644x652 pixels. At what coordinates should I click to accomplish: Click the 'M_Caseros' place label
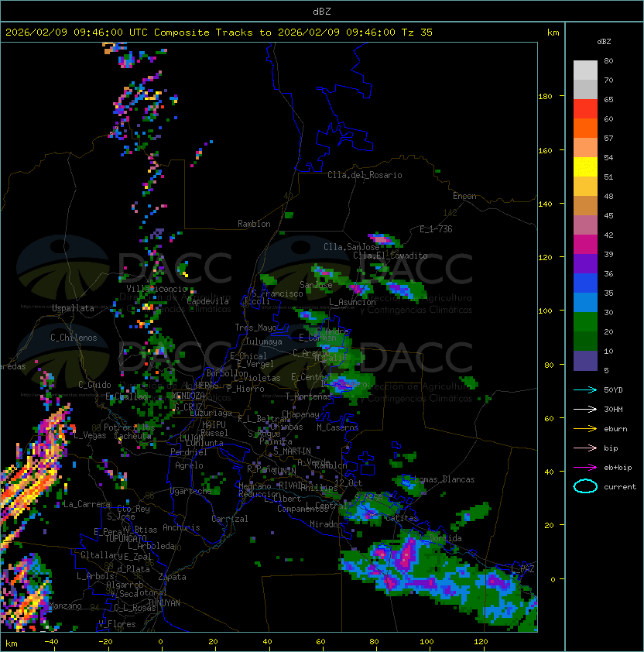[x=337, y=427]
